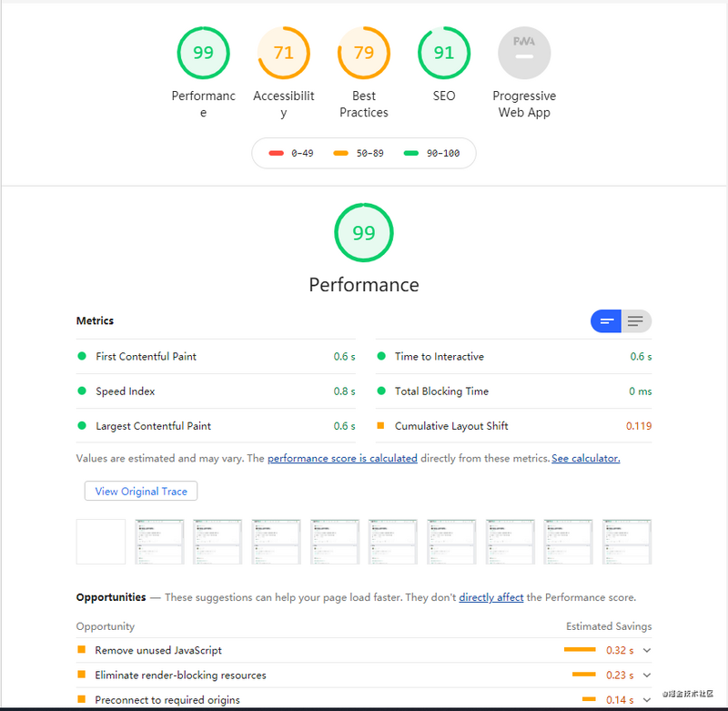Open the Performance score gauge showing 99
This screenshot has width=728, height=711.
tap(203, 53)
